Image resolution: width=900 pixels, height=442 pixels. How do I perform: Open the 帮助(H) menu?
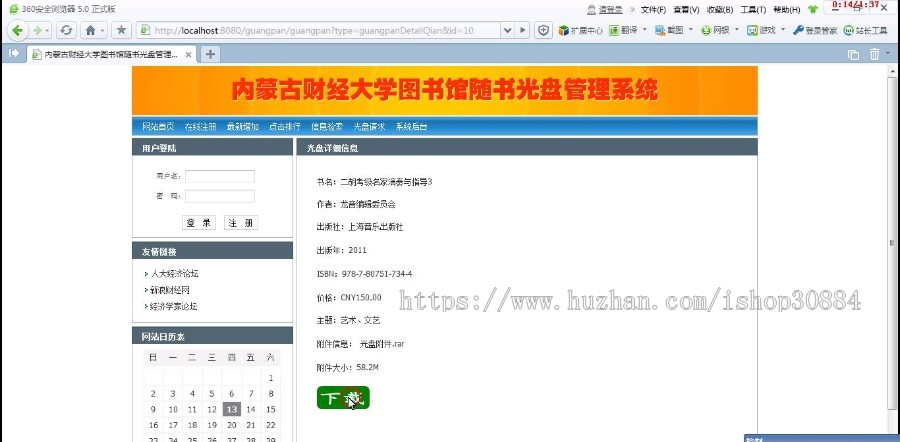[786, 10]
